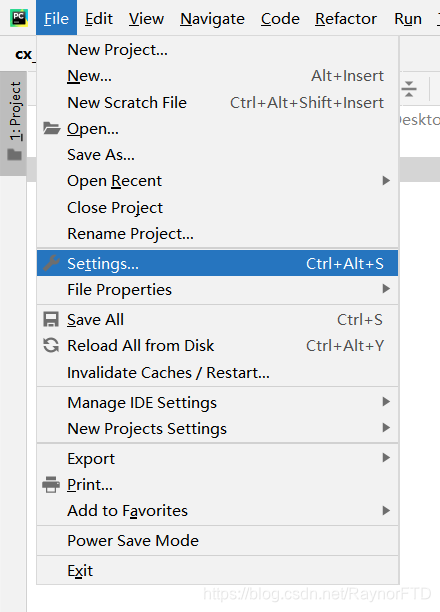Open the Edit menu

[x=99, y=18]
